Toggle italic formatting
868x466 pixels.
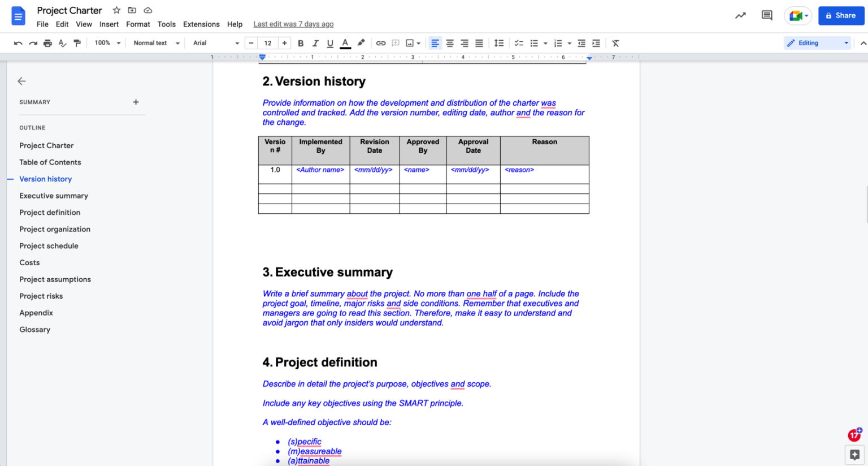[315, 43]
